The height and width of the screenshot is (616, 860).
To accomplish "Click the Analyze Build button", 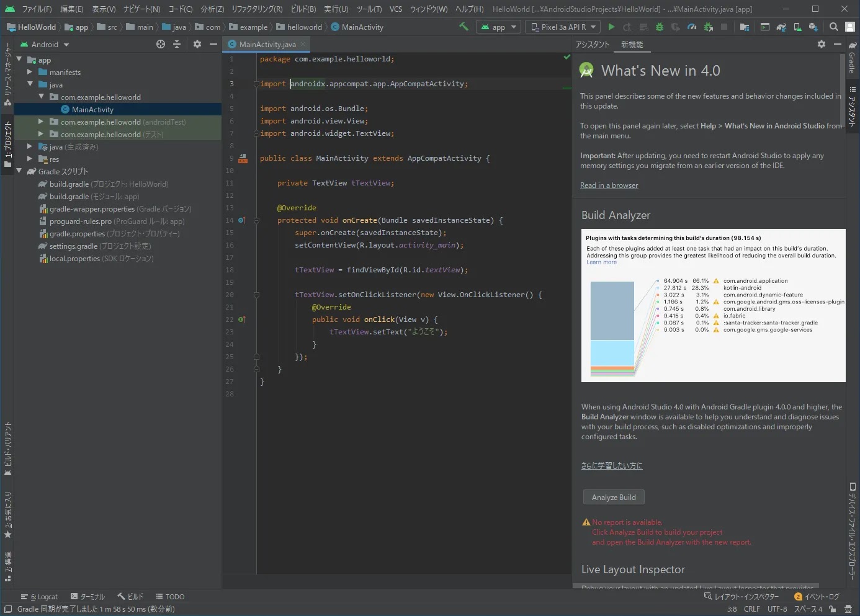I will [x=614, y=498].
